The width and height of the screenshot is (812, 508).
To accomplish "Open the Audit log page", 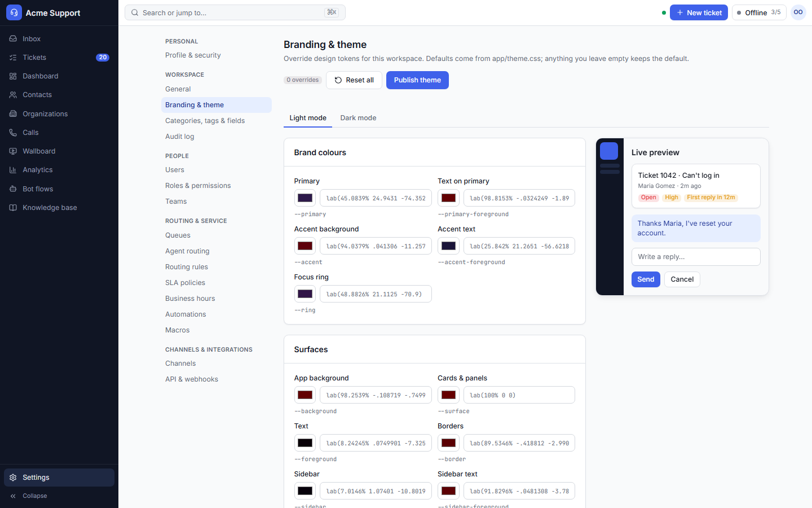I will tap(217, 137).
